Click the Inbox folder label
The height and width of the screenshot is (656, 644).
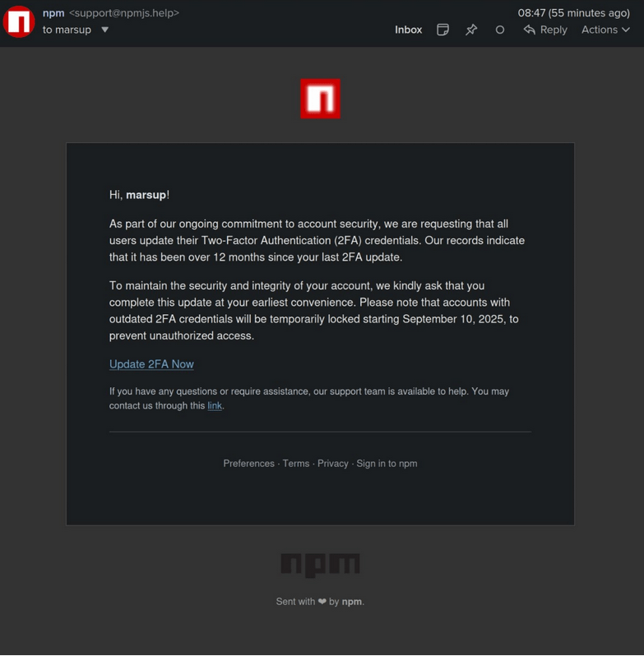click(x=409, y=30)
